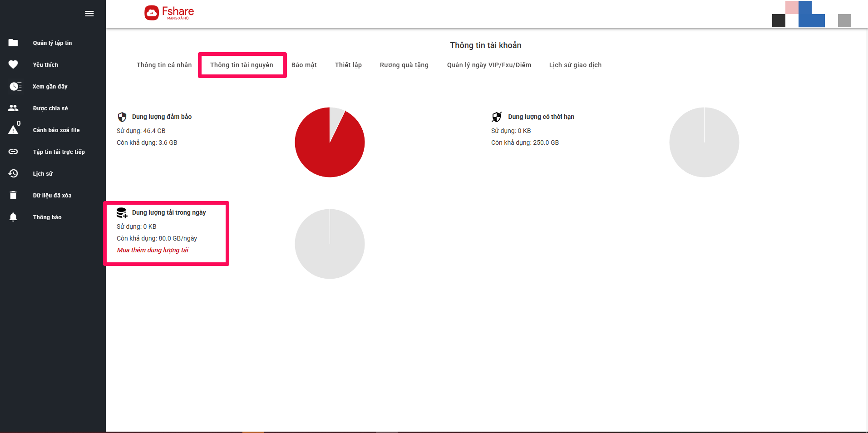Open the file deletion warning triangle icon
Viewport: 868px width, 433px height.
point(13,130)
